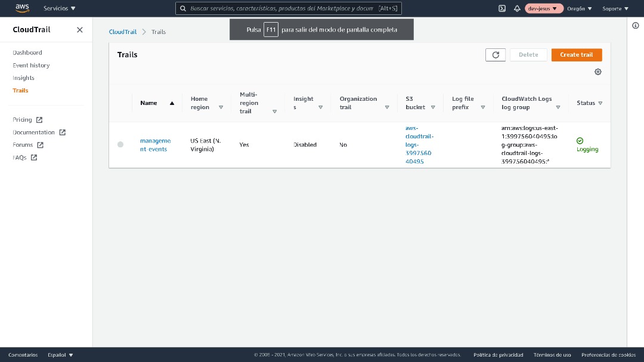This screenshot has width=644, height=362.
Task: Go to Dashboard in sidebar
Action: pyautogui.click(x=27, y=52)
